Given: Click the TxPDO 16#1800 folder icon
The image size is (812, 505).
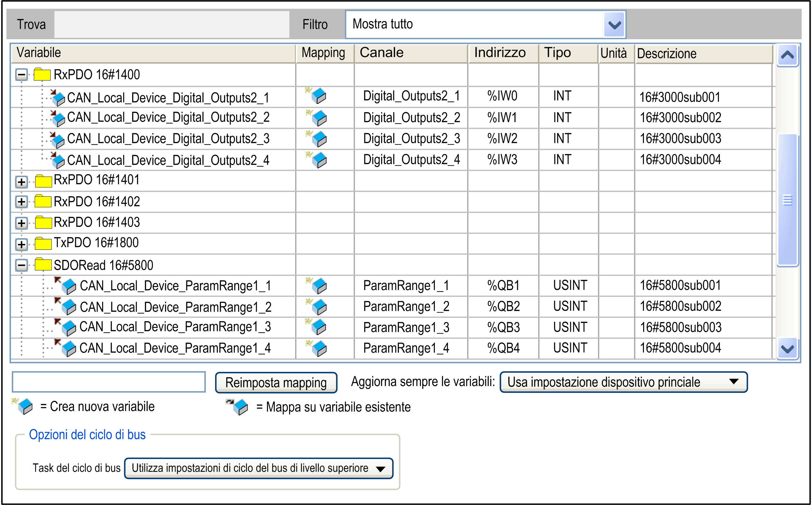Looking at the screenshot, I should click(x=43, y=243).
